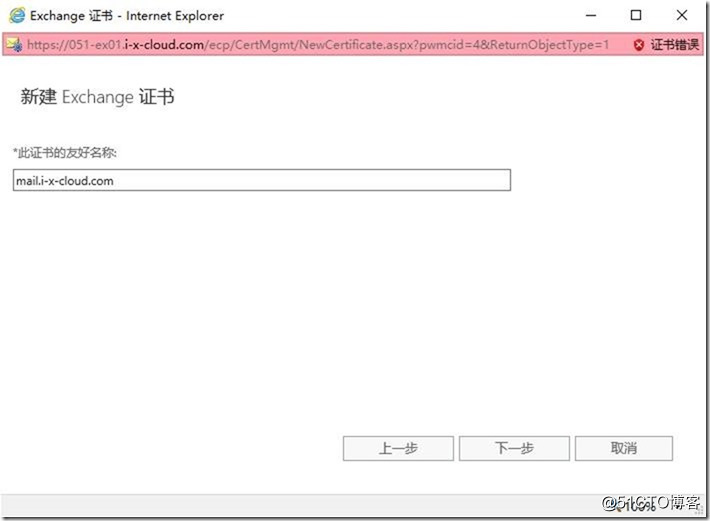Click the Internet Explorer logo icon in title bar
710x521 pixels.
[x=17, y=15]
